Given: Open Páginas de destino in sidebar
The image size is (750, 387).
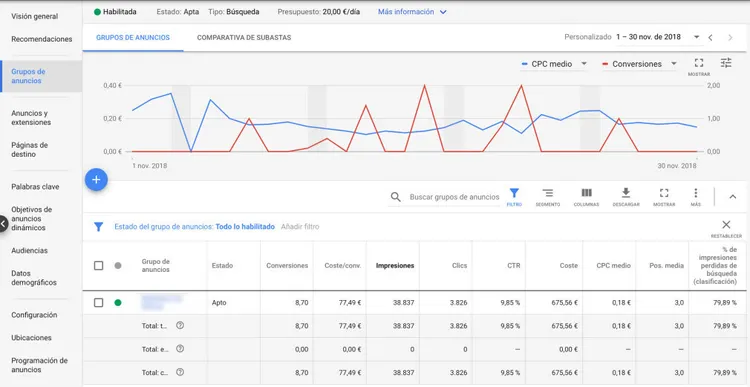Looking at the screenshot, I should pos(29,150).
